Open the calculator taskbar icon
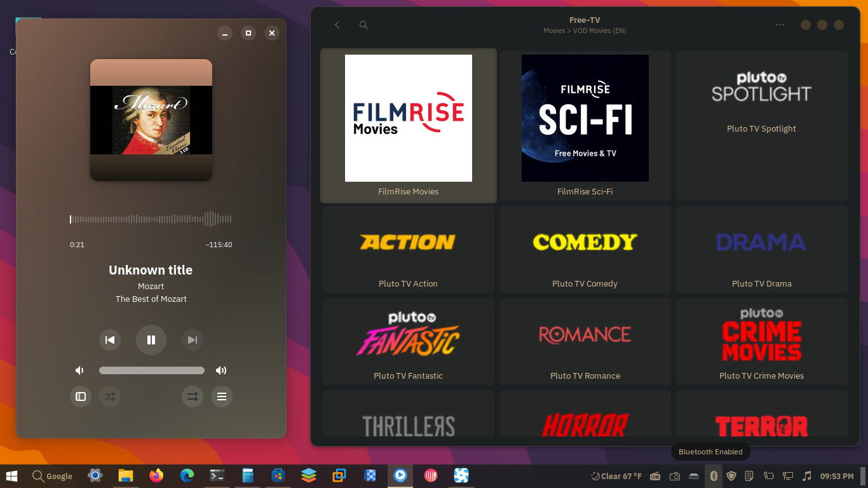This screenshot has height=488, width=868. pyautogui.click(x=248, y=475)
